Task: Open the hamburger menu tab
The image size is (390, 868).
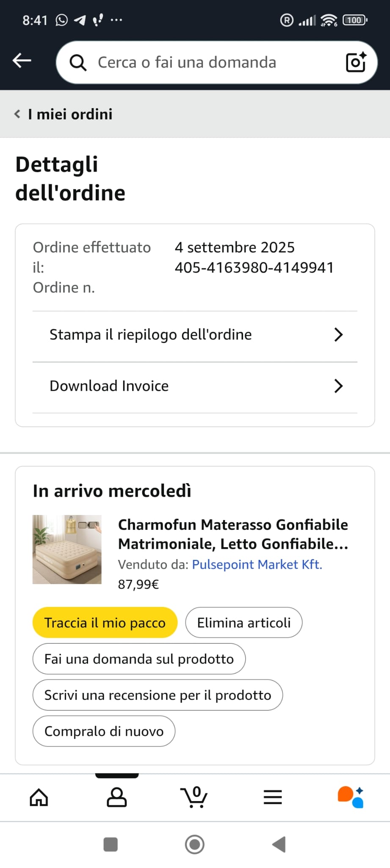Action: [x=272, y=797]
